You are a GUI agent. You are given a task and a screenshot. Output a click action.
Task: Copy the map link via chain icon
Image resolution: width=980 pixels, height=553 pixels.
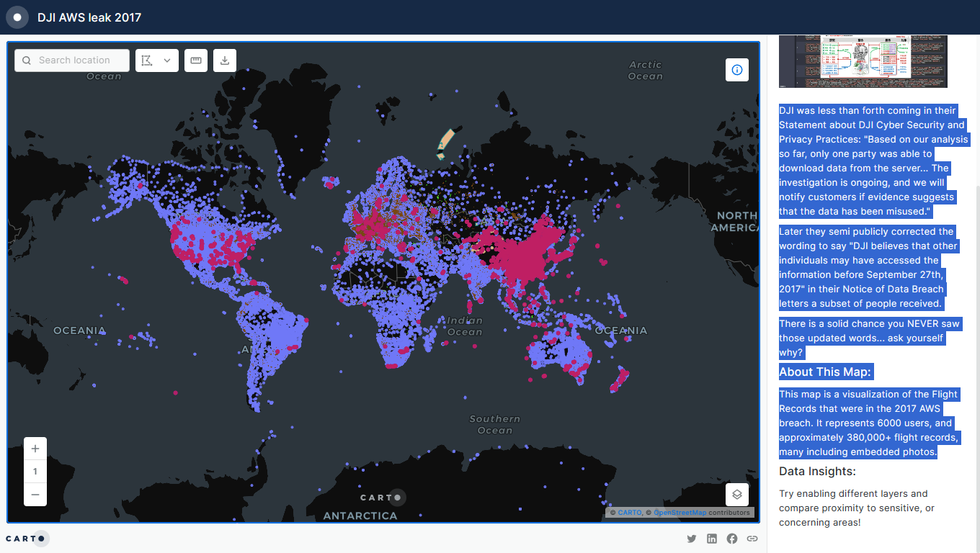click(x=752, y=539)
